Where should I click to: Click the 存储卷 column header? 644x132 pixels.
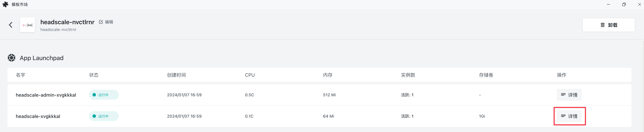(486, 75)
